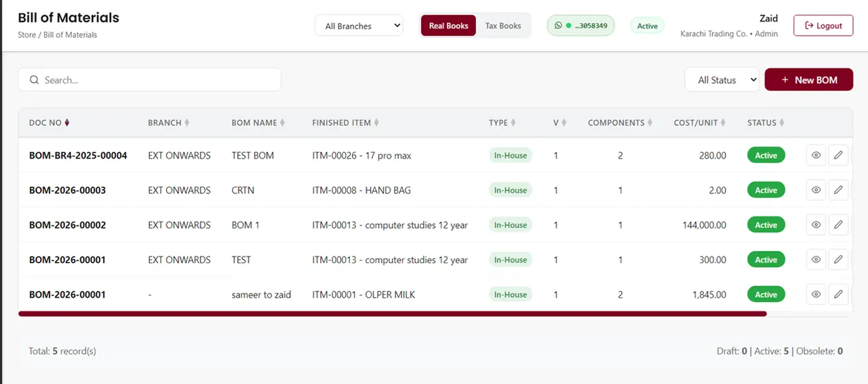Edit the CRTN BOM via pencil icon
This screenshot has height=384, width=868.
pos(838,190)
